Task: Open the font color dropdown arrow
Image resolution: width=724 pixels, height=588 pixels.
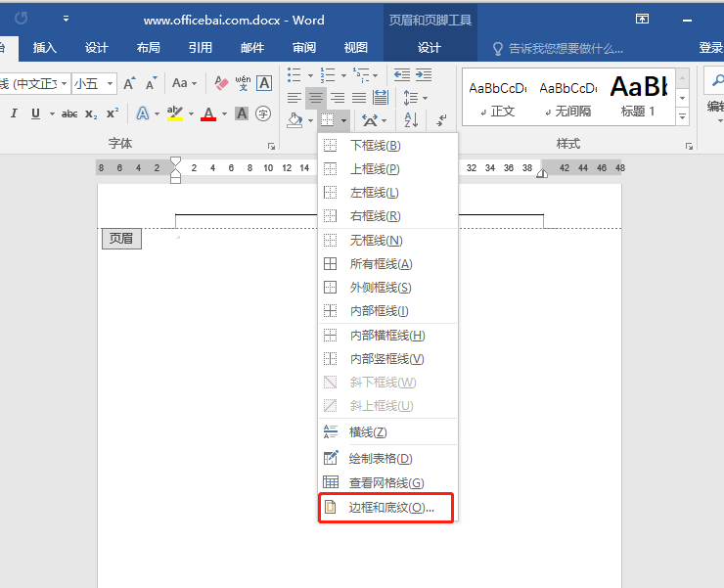Action: click(224, 113)
